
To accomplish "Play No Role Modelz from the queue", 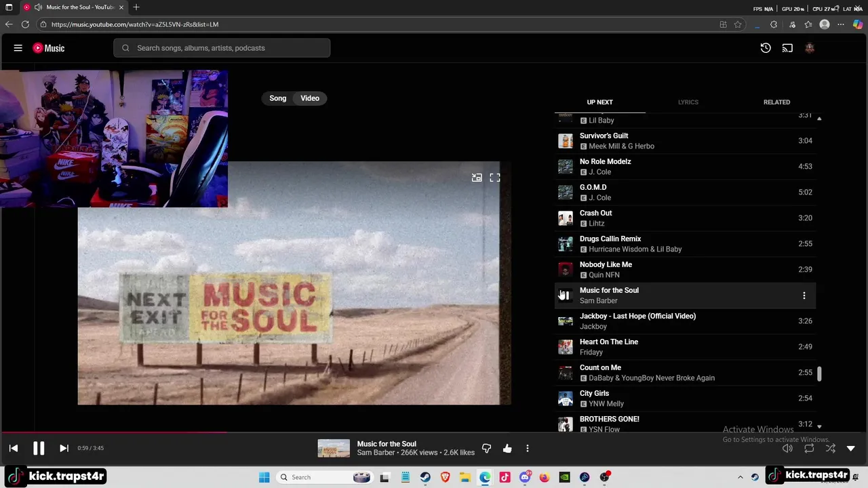I will [685, 167].
